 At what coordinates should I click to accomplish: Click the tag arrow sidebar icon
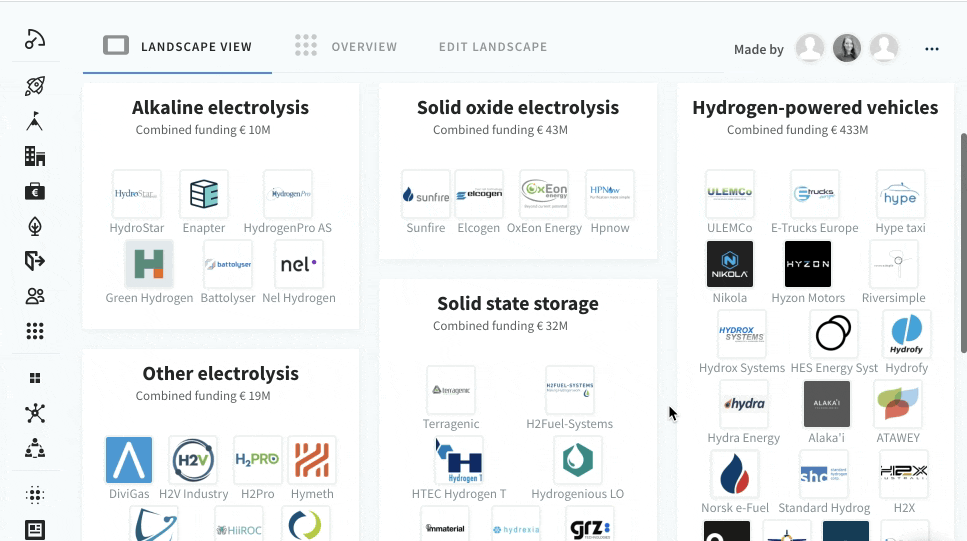click(35, 261)
